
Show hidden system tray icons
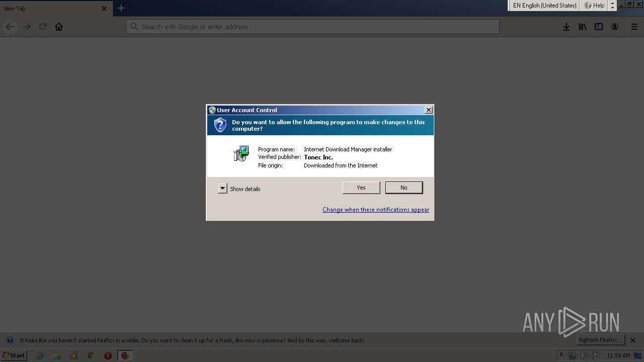point(561,355)
